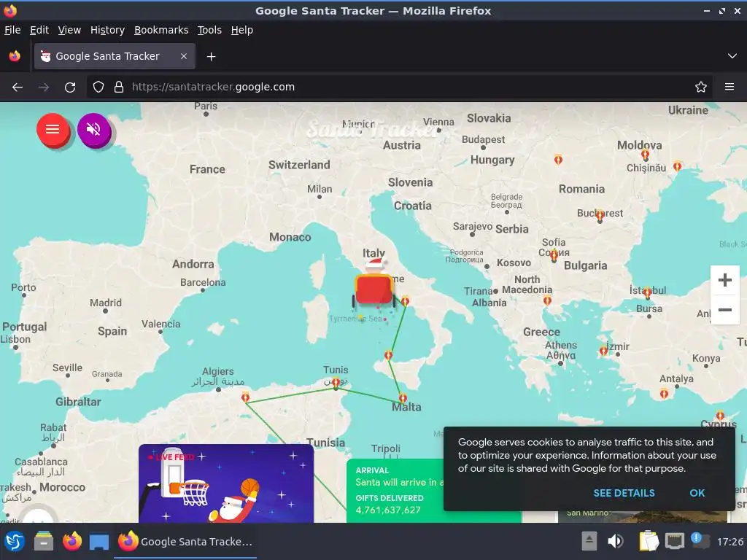View site security via padlock icon

tap(119, 87)
